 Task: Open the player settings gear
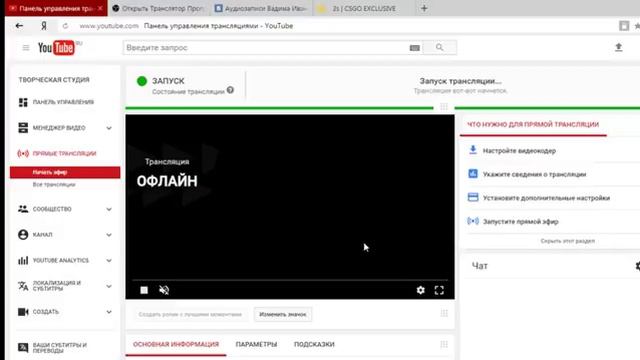point(420,290)
